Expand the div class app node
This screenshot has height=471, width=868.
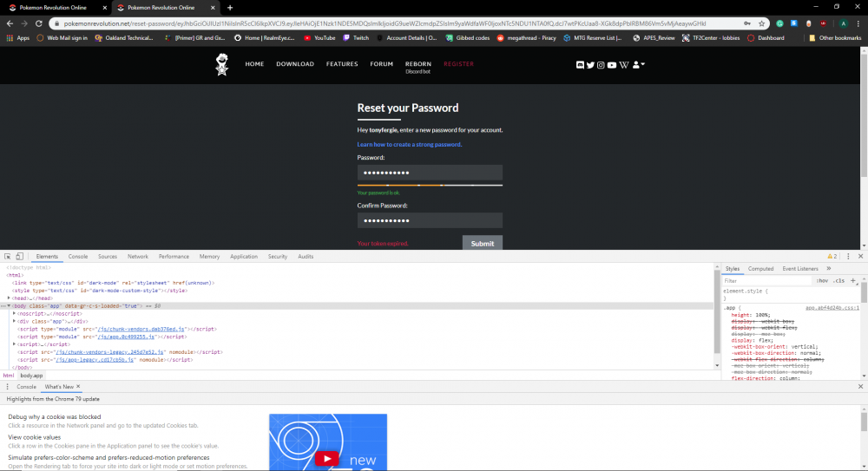15,321
